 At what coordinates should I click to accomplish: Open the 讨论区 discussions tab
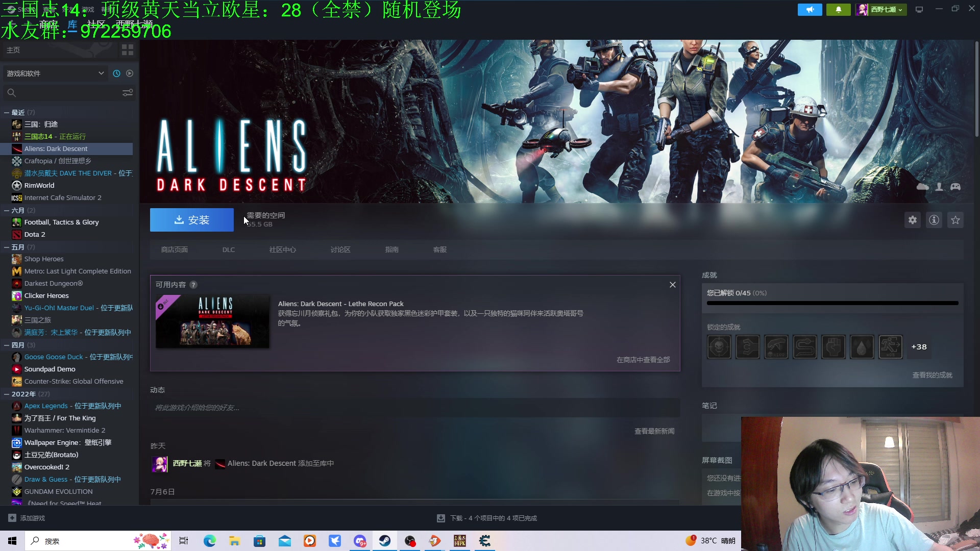click(x=340, y=249)
